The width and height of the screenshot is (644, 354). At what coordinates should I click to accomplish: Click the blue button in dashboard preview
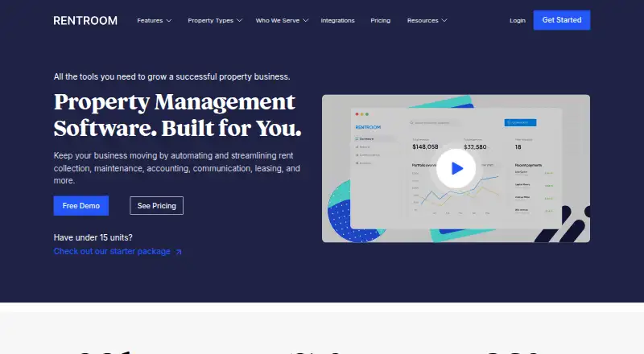(x=520, y=122)
